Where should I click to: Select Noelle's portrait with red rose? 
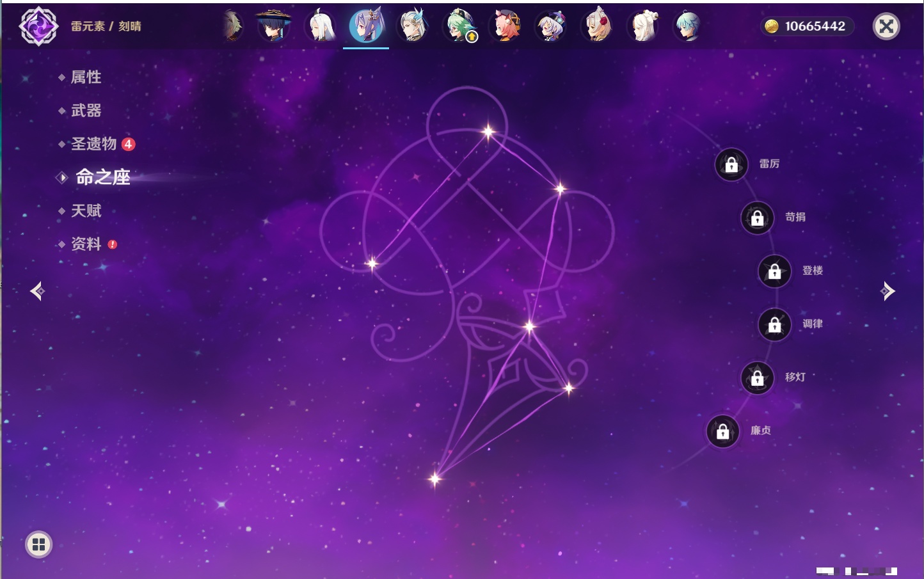click(598, 26)
